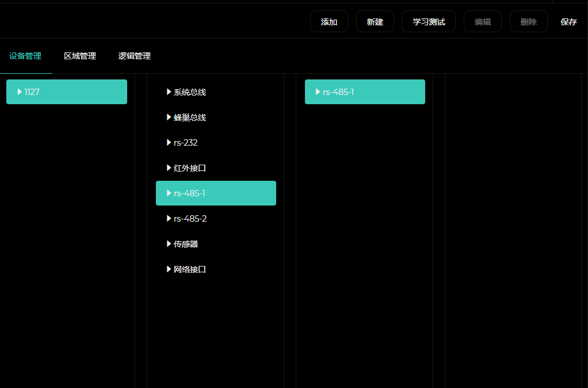The height and width of the screenshot is (388, 588).
Task: Select the 1127 device label
Action: (32, 92)
